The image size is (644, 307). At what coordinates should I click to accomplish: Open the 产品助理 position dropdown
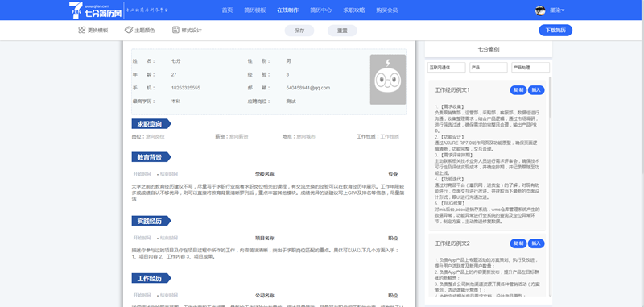530,68
